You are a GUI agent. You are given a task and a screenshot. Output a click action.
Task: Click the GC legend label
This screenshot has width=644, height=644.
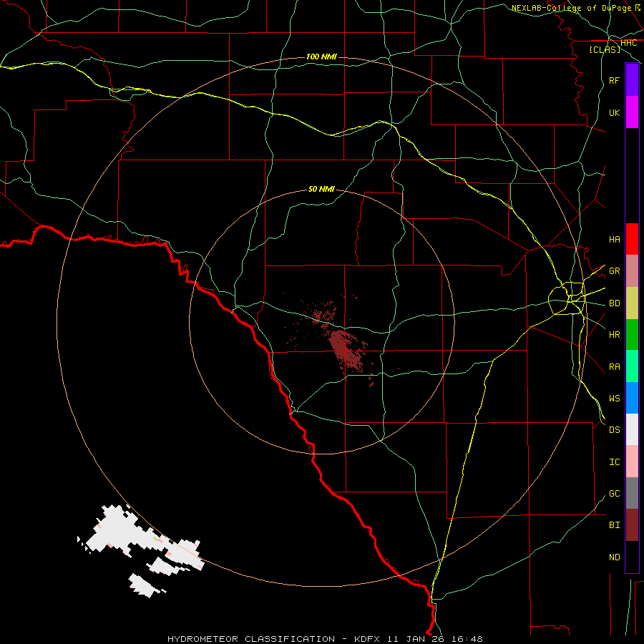(614, 494)
